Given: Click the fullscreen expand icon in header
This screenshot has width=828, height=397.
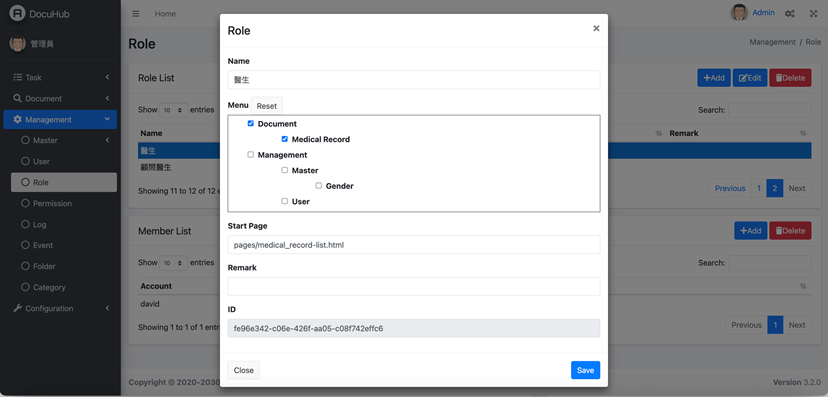Looking at the screenshot, I should coord(814,13).
